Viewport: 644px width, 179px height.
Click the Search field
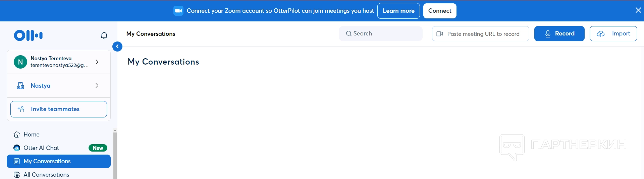point(380,33)
